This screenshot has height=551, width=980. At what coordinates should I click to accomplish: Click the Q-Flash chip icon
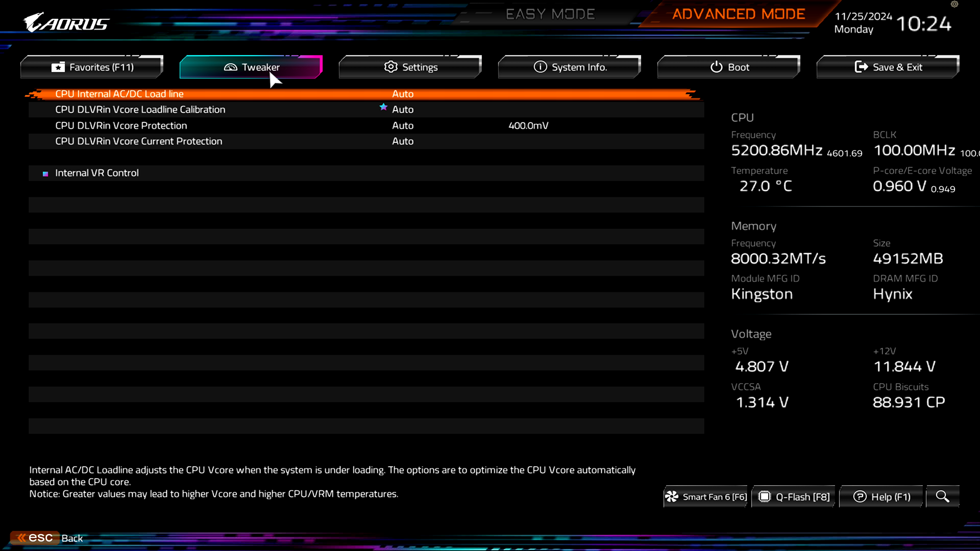point(764,496)
